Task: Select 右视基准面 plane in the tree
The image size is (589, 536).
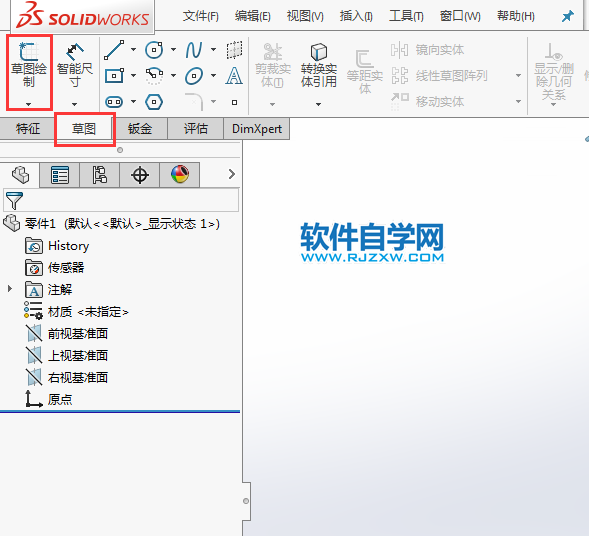Action: click(x=67, y=377)
